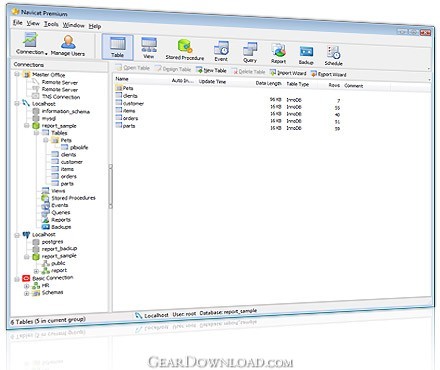Collapse the MySQL report_sample database node
440x370 pixels.
click(x=27, y=126)
